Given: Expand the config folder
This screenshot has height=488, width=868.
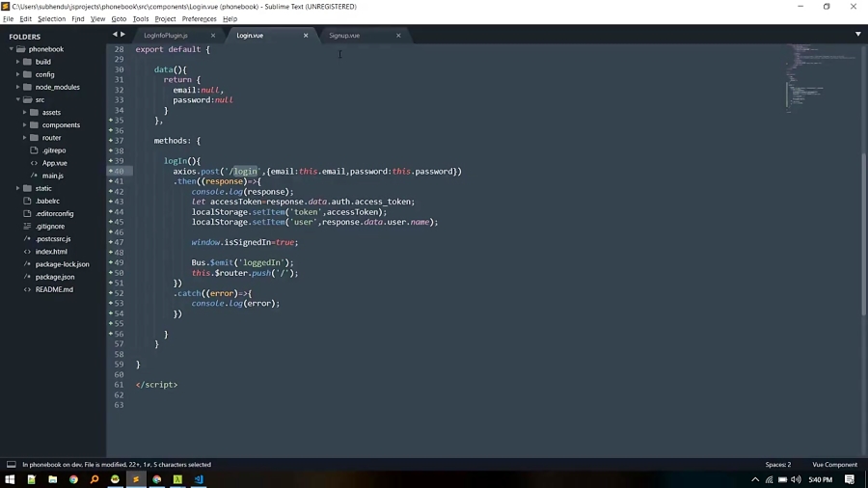Looking at the screenshot, I should (x=17, y=74).
